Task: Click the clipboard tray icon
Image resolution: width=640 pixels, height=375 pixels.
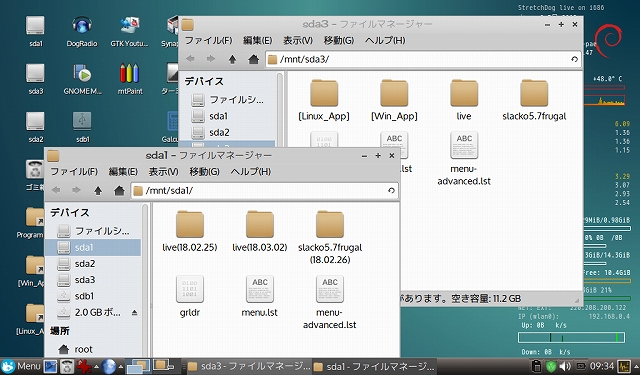Action: click(x=537, y=366)
